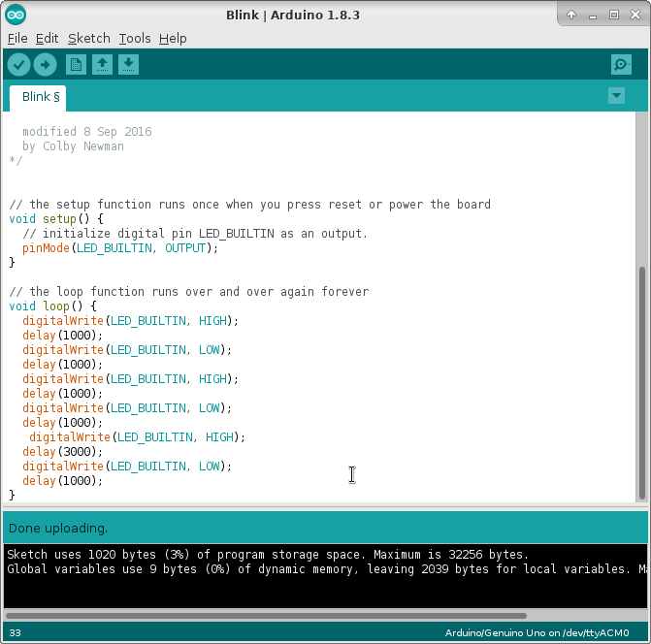Click the indented 'digitalWrite(LED_BUILTIN, HIGH);' line above delay(3000)
This screenshot has width=651, height=644.
(138, 437)
